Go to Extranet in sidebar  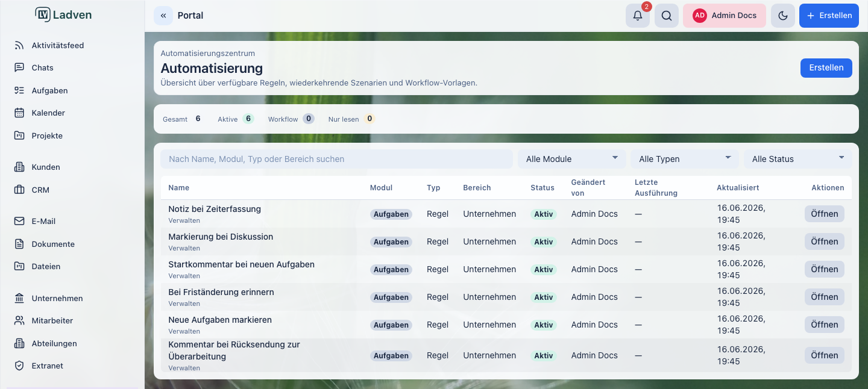[48, 366]
